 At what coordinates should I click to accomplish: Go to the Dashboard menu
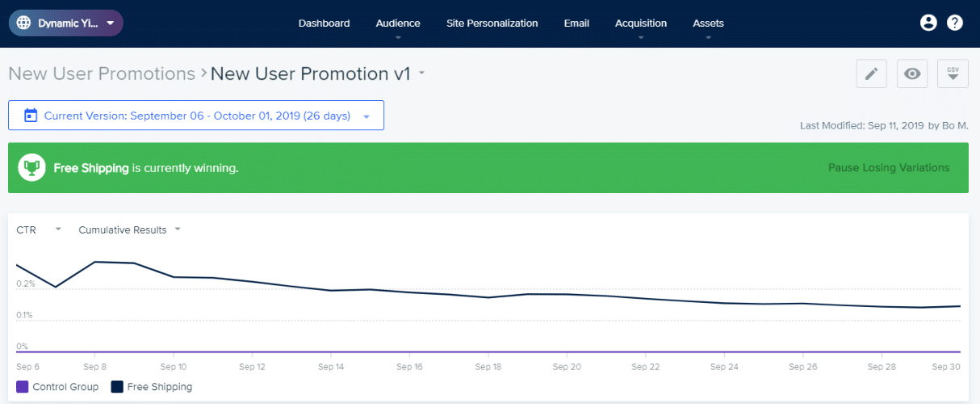click(324, 23)
